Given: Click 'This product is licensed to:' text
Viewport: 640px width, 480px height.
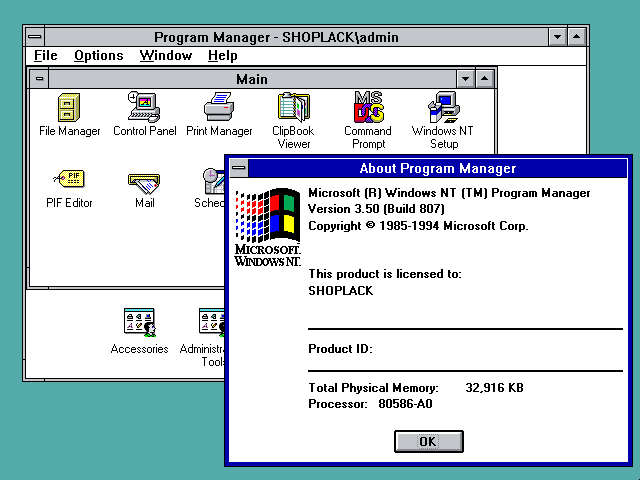Looking at the screenshot, I should 384,274.
